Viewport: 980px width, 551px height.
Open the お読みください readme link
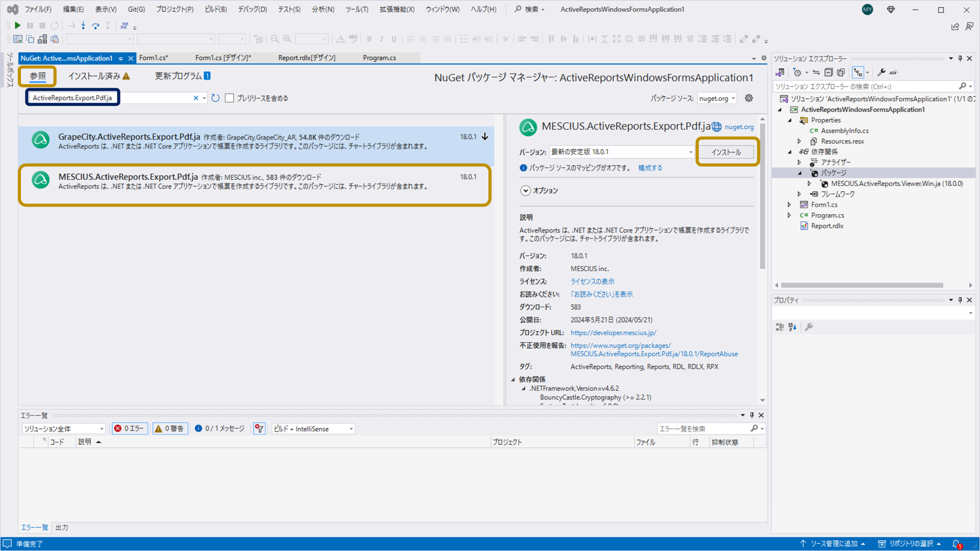602,294
